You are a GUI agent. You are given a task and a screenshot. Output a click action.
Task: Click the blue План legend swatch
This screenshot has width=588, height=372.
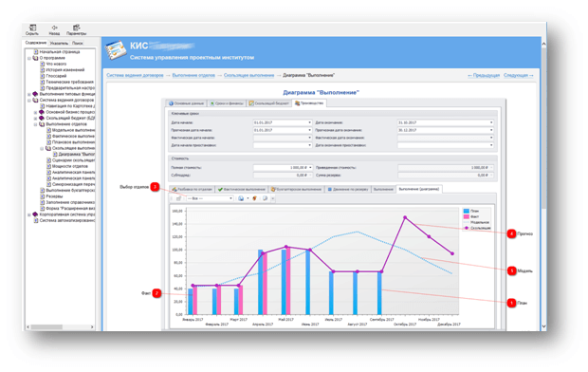466,211
